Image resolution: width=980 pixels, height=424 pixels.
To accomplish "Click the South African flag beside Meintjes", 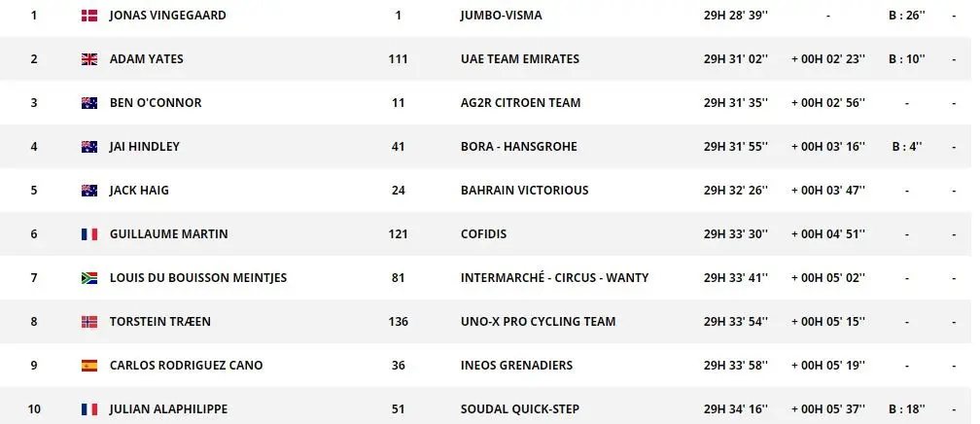I will click(x=89, y=278).
